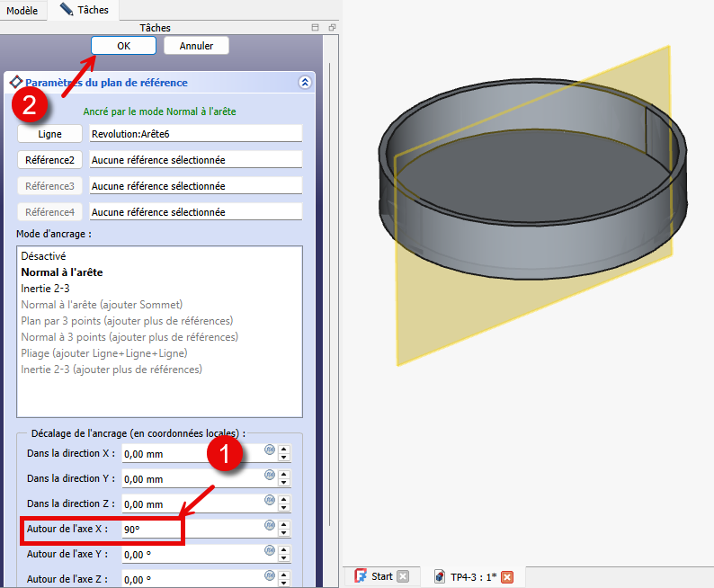Click the Autour de l'axe X angle field
The image size is (714, 588).
(x=191, y=530)
